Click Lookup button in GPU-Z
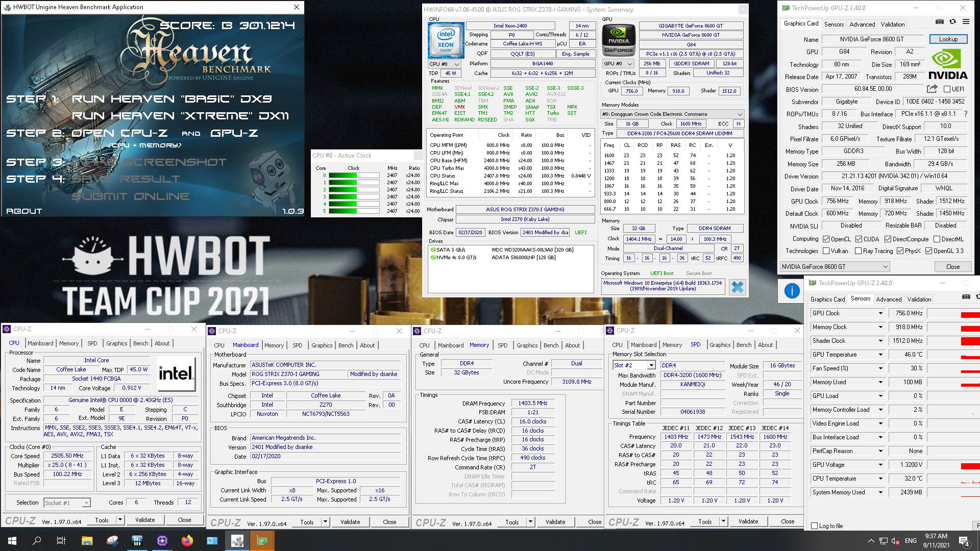The image size is (980, 551). pyautogui.click(x=948, y=39)
